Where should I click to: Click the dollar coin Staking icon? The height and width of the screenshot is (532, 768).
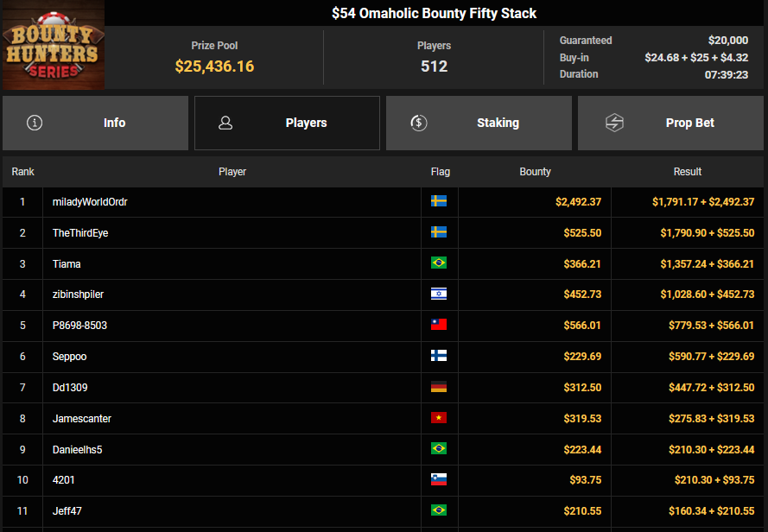(418, 123)
